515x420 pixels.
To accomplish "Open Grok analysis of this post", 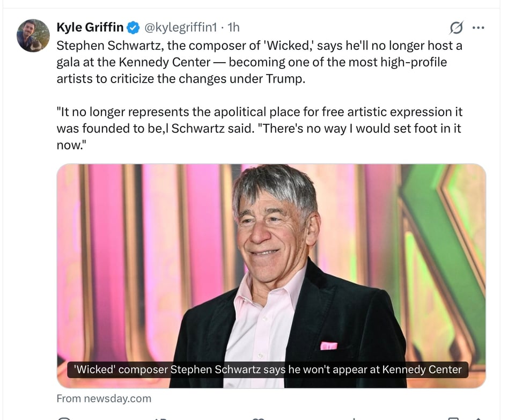I will click(x=455, y=28).
